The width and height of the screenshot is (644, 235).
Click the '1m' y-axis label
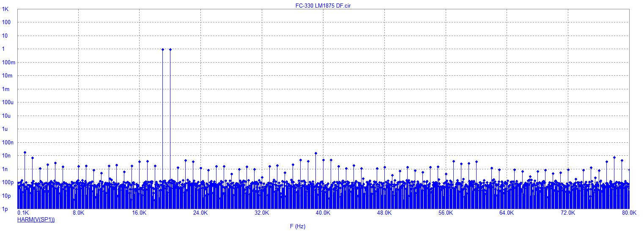coord(6,89)
